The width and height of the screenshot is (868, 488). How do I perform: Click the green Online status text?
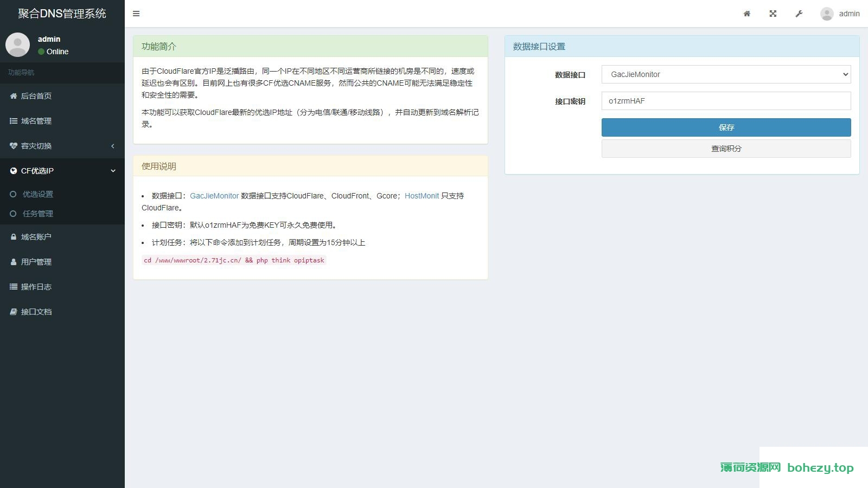click(x=58, y=52)
